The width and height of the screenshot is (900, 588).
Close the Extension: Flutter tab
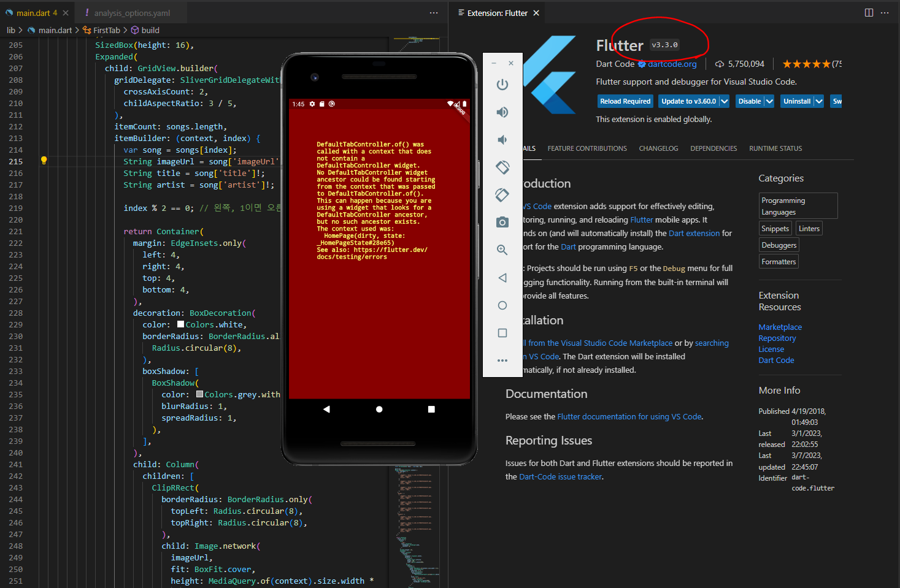[x=536, y=13]
